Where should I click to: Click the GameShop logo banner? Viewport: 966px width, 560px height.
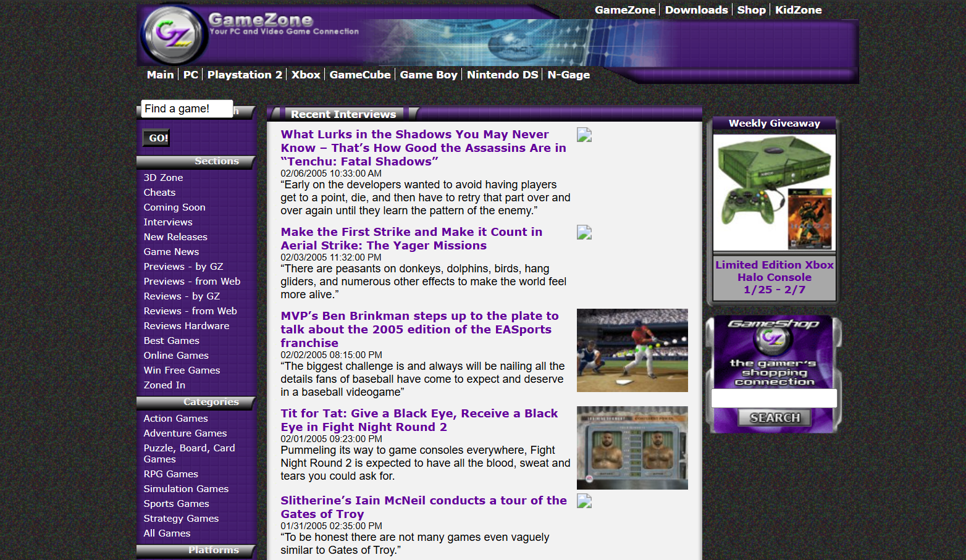click(774, 352)
